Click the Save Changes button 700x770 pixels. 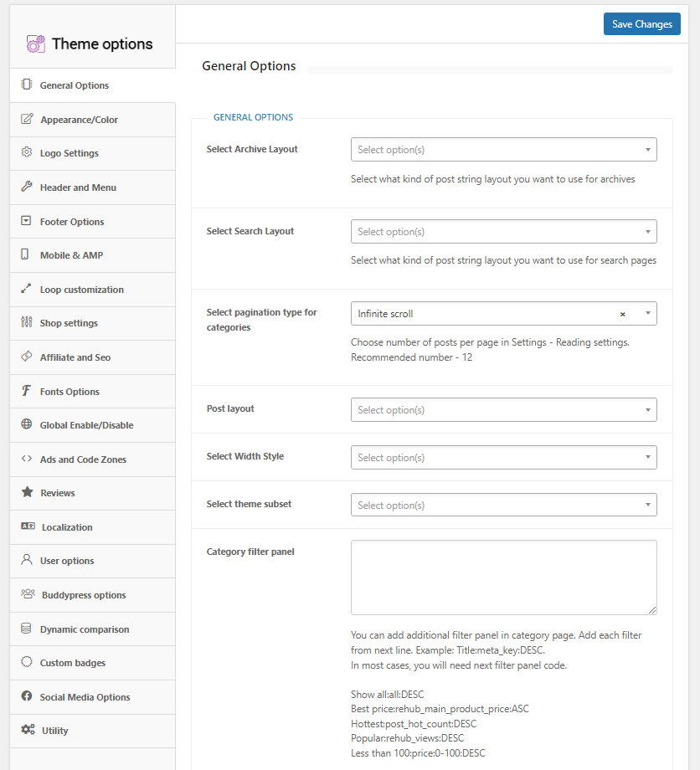tap(641, 23)
